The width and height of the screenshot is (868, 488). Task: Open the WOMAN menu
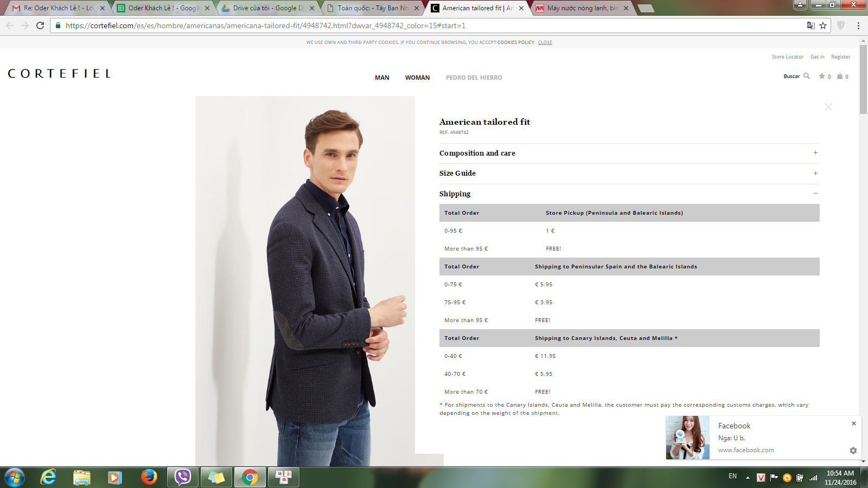[417, 78]
